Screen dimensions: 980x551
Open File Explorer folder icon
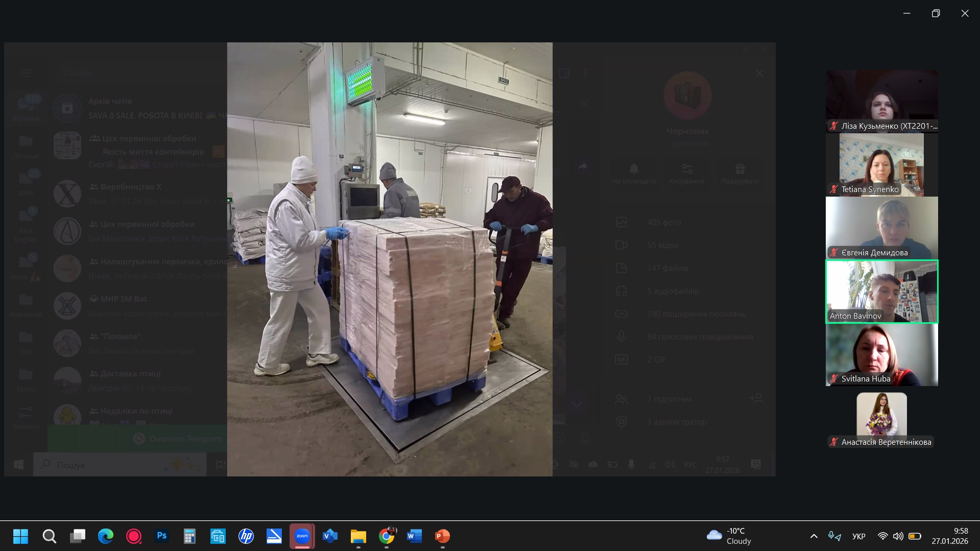(358, 536)
